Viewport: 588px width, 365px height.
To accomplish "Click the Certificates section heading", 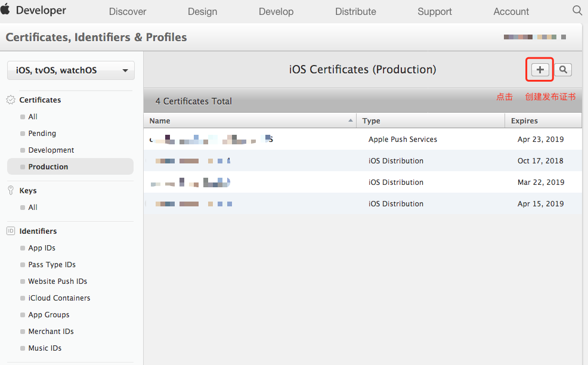I will tap(40, 100).
